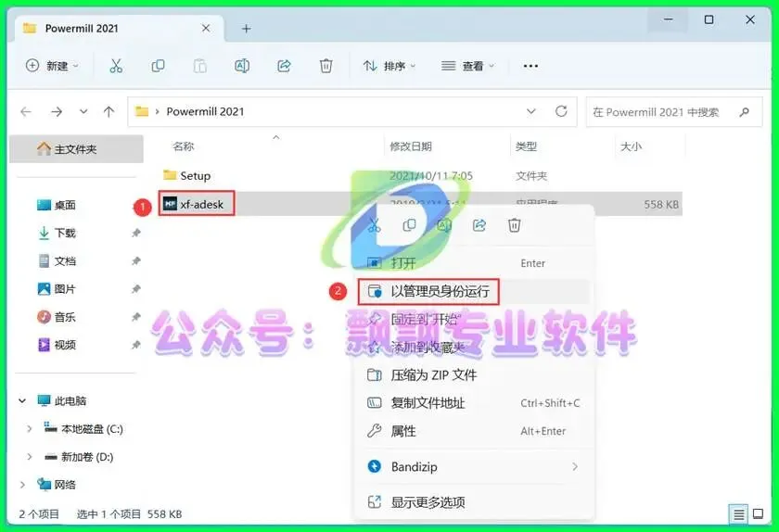This screenshot has height=532, width=779.
Task: Click the Cut icon in the Explorer toolbar
Action: coord(116,66)
